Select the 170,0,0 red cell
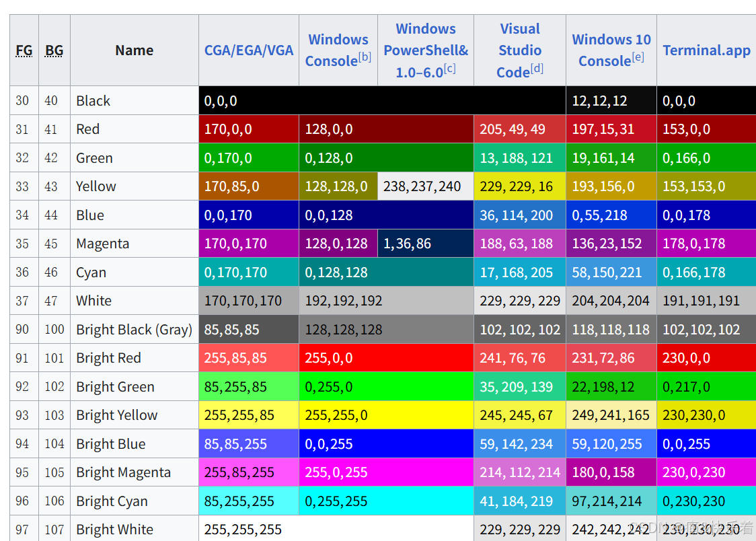 [x=249, y=129]
